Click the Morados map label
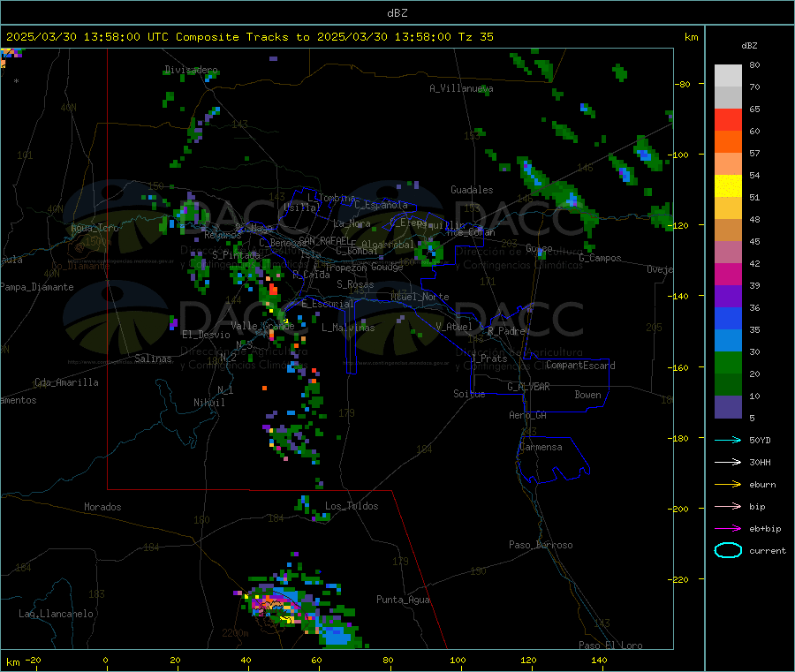The width and height of the screenshot is (795, 672). pos(103,507)
